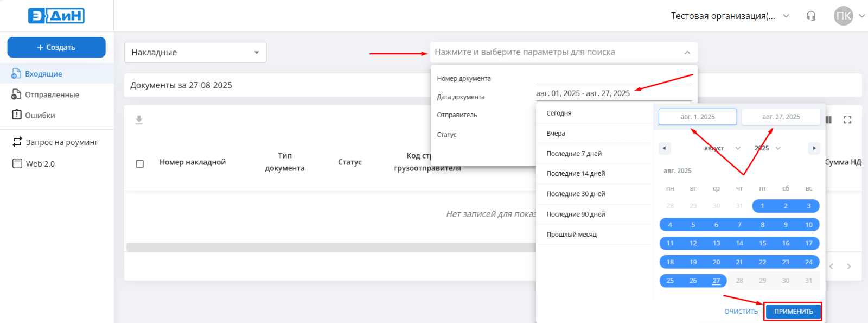Choose the Последние 7 дней preset
Viewport: 868px width, 323px height.
(574, 154)
